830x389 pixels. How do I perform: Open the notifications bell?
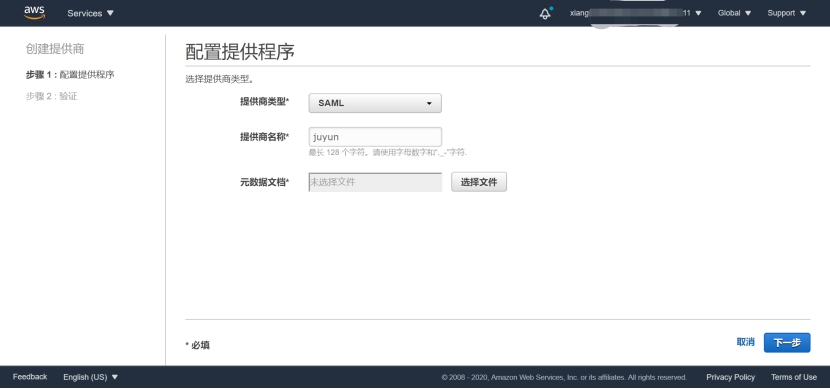click(546, 13)
